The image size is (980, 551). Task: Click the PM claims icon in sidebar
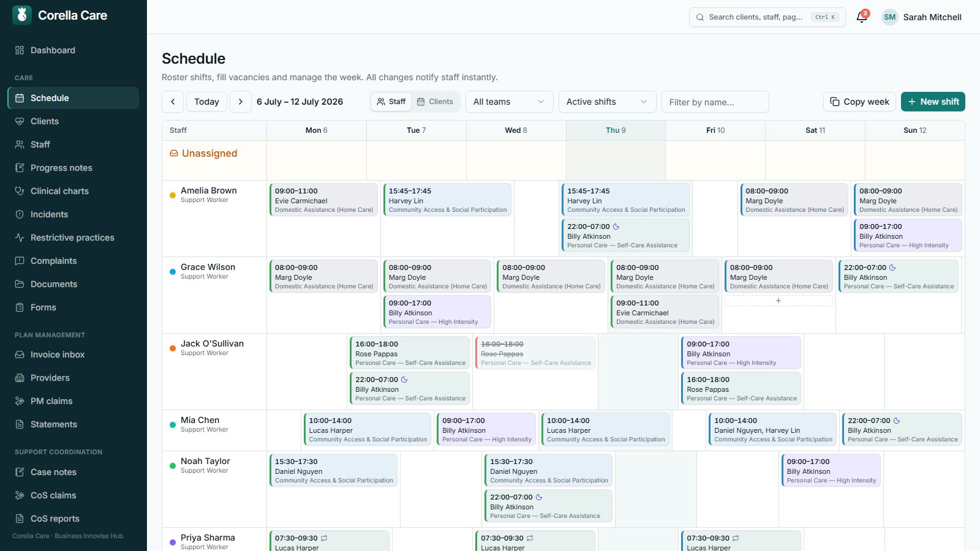pos(20,401)
